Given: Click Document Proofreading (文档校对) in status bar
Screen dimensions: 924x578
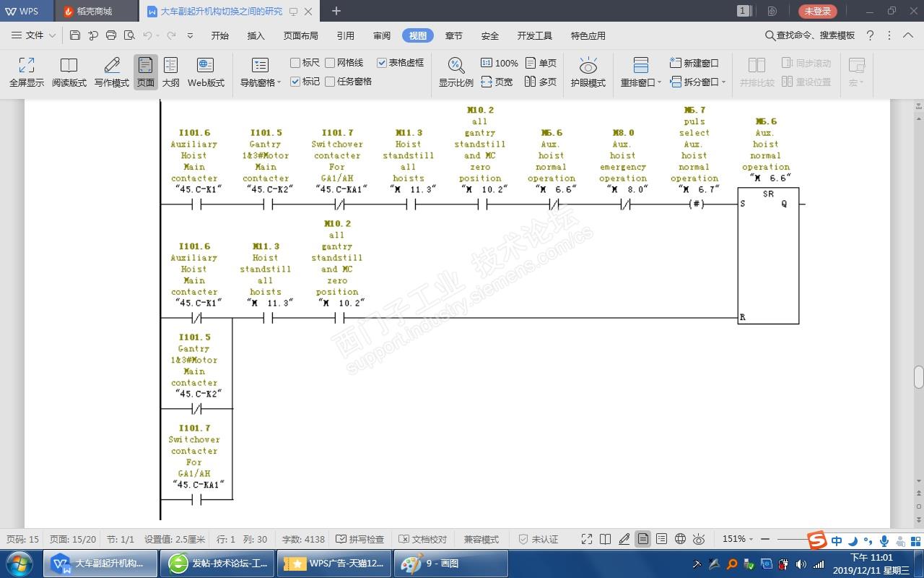Looking at the screenshot, I should tap(423, 539).
